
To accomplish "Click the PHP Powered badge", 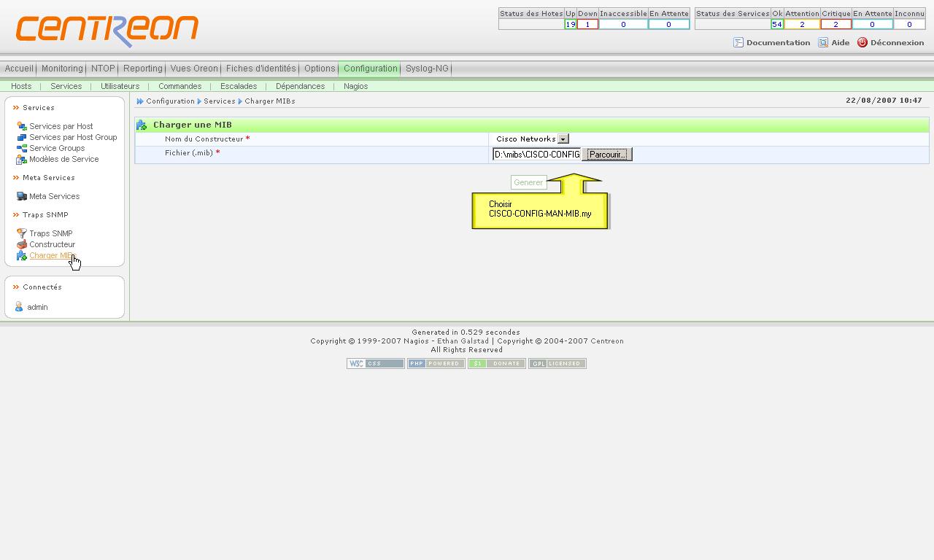I will coord(436,364).
